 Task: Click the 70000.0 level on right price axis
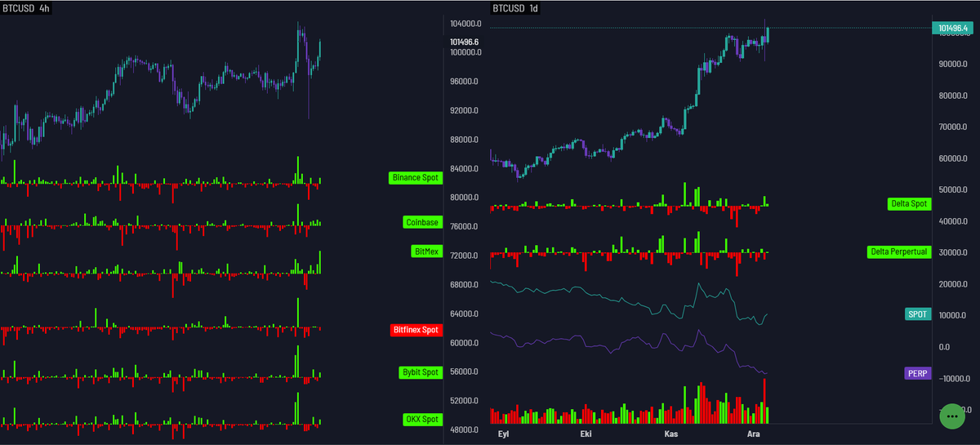coord(951,127)
